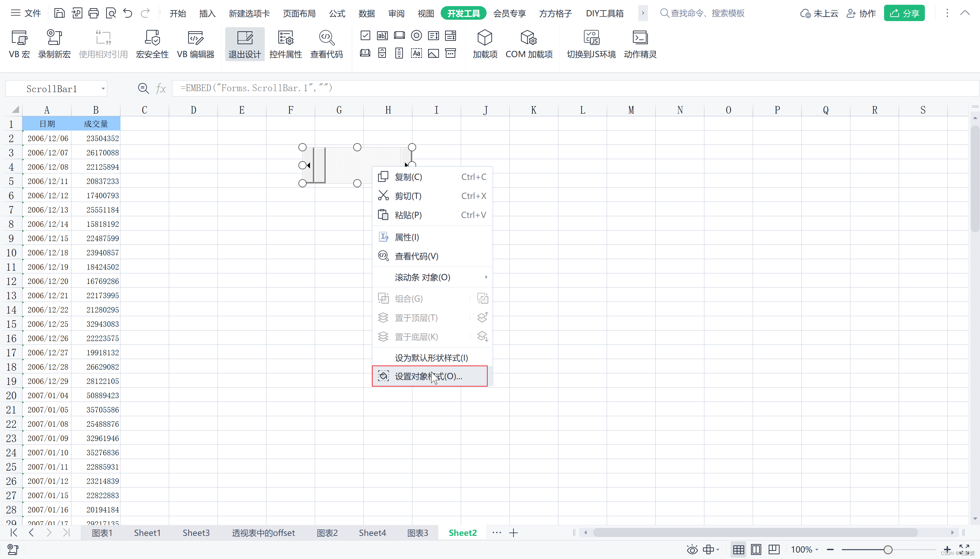Insert toggle button control

[365, 53]
